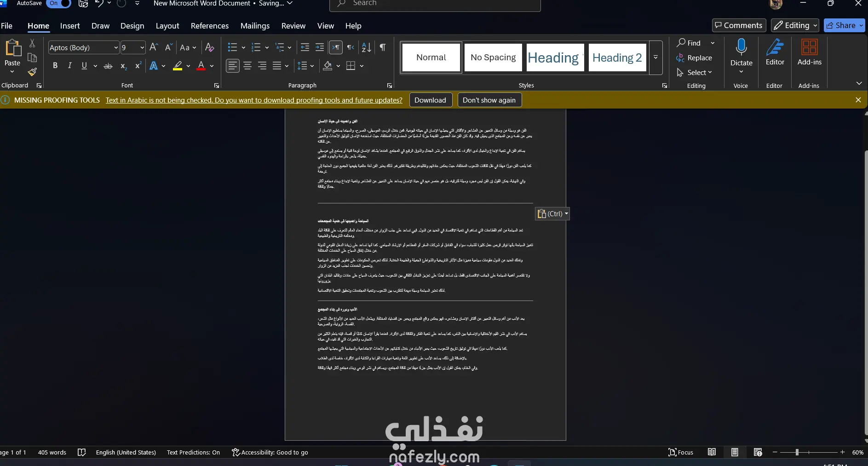The height and width of the screenshot is (466, 868).
Task: Click the Replace button
Action: point(694,58)
